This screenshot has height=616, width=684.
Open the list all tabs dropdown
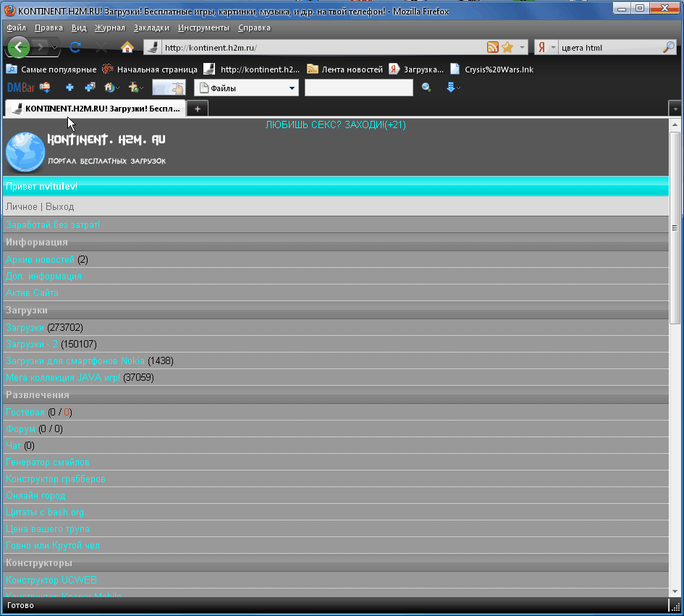pos(675,109)
